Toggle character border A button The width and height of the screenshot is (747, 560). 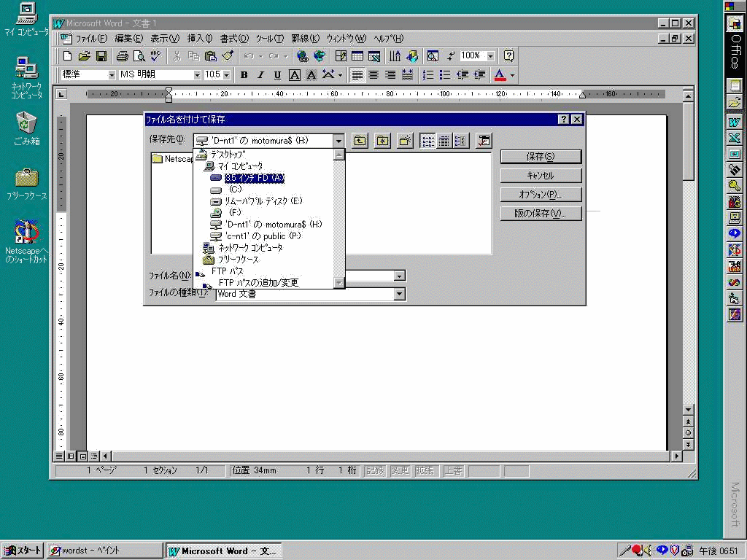point(295,75)
